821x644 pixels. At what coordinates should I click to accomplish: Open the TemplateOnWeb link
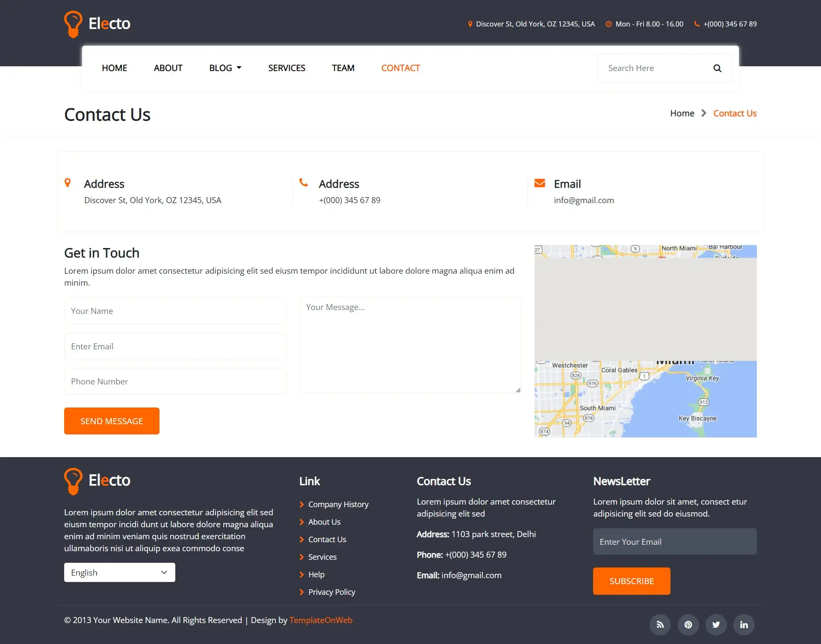click(x=321, y=620)
